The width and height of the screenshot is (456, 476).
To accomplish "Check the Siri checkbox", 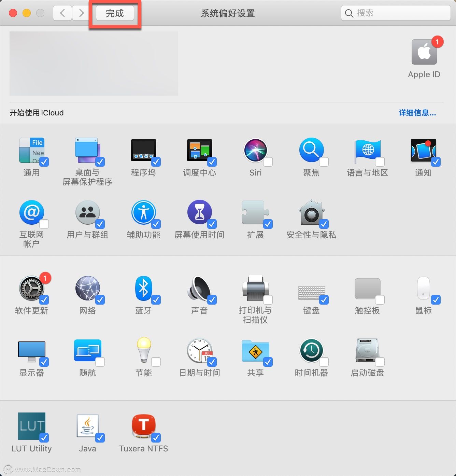I will (x=268, y=162).
